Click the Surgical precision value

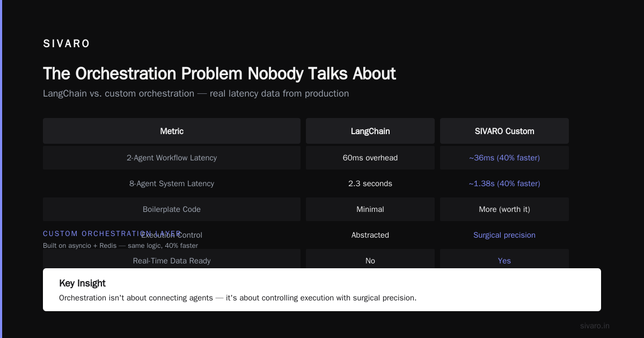pos(504,235)
